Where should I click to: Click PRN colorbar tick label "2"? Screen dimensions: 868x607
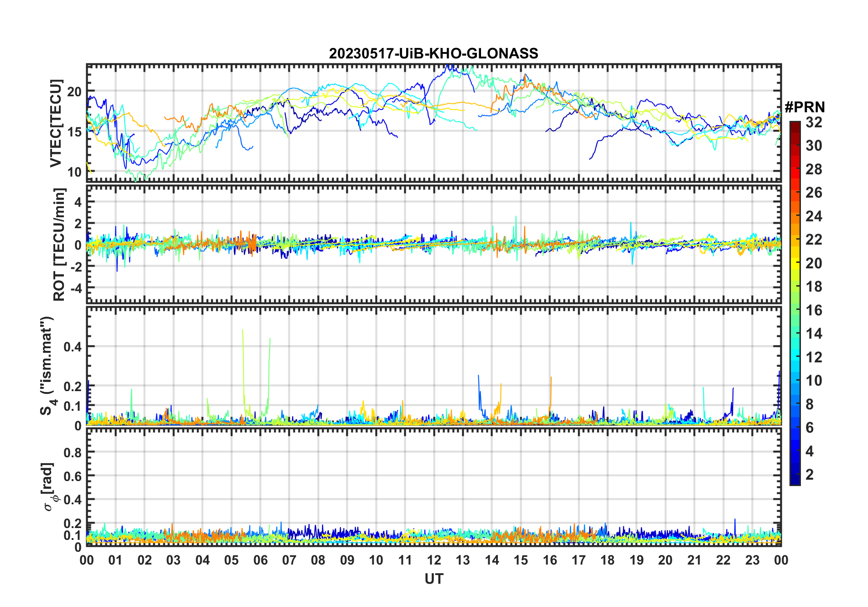pos(810,475)
